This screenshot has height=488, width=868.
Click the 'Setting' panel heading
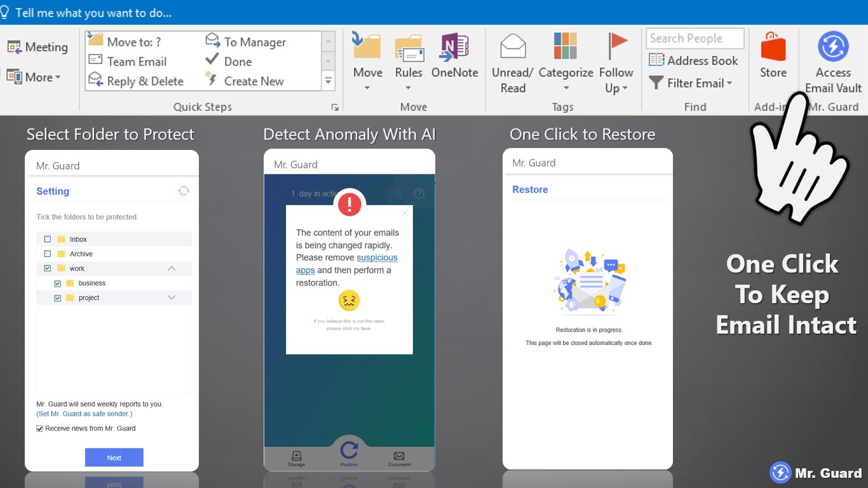pos(53,191)
